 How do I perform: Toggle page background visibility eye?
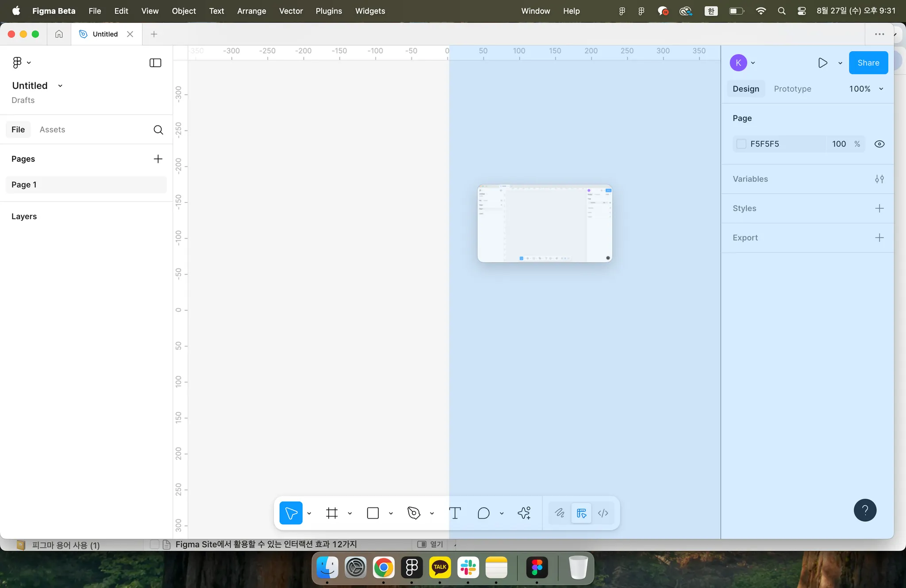pos(879,144)
